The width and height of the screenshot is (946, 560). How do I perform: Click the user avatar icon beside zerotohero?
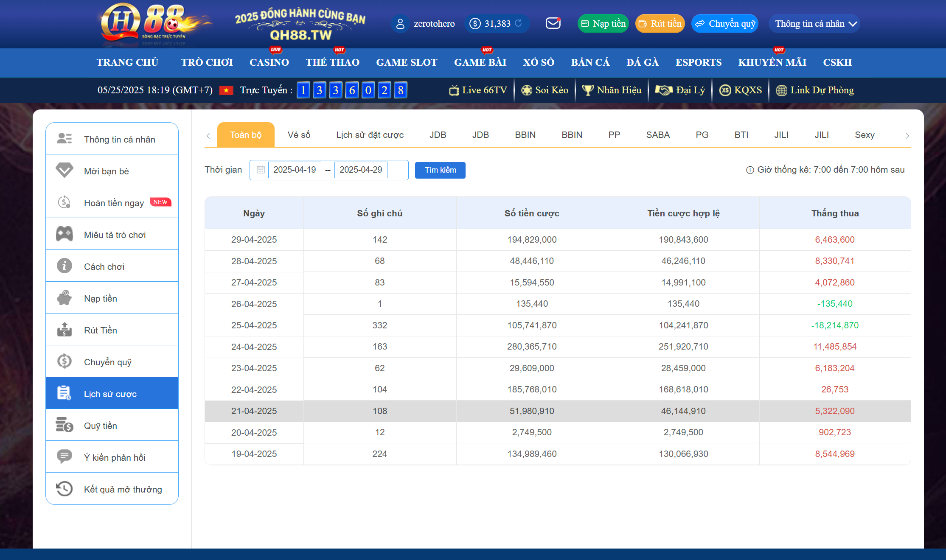click(400, 24)
